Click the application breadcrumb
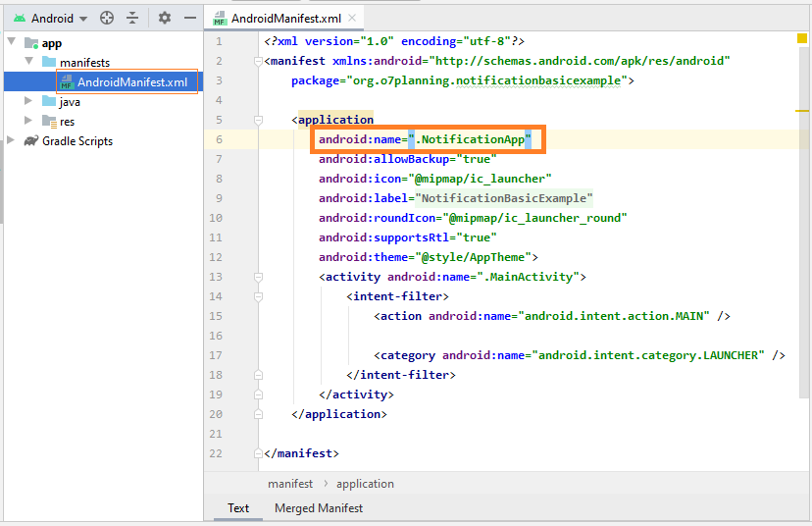This screenshot has width=812, height=526. tap(365, 484)
